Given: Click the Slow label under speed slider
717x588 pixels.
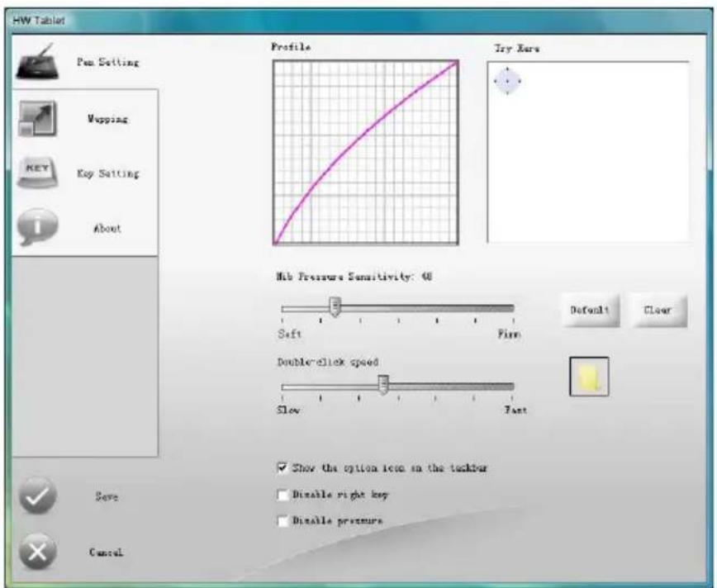Looking at the screenshot, I should click(288, 410).
